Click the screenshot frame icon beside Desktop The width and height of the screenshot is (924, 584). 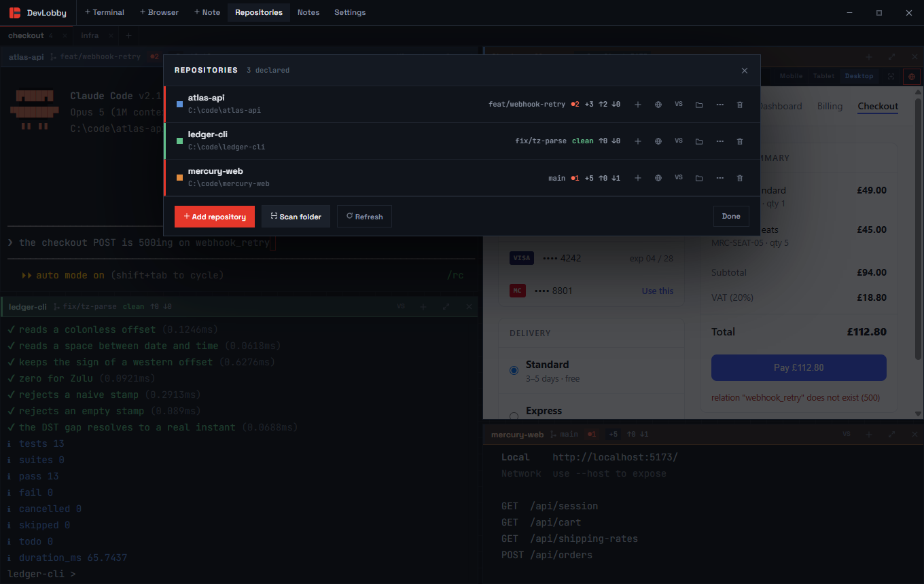click(x=891, y=77)
